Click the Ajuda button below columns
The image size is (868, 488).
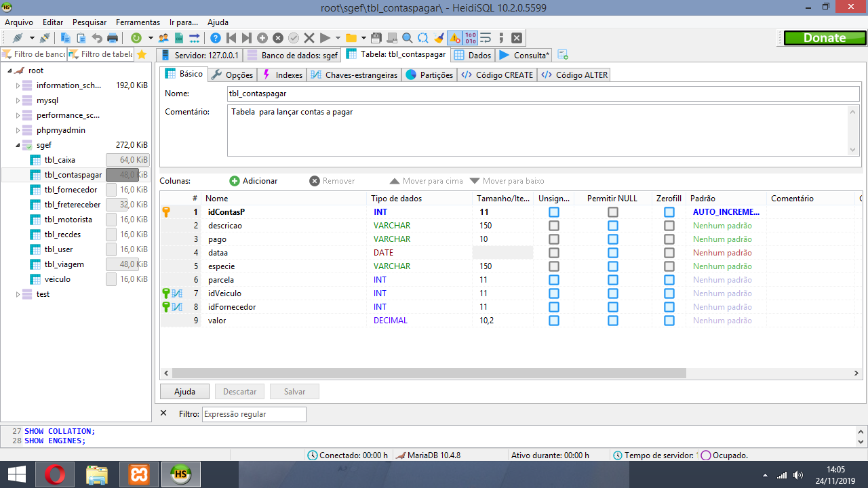coord(184,392)
